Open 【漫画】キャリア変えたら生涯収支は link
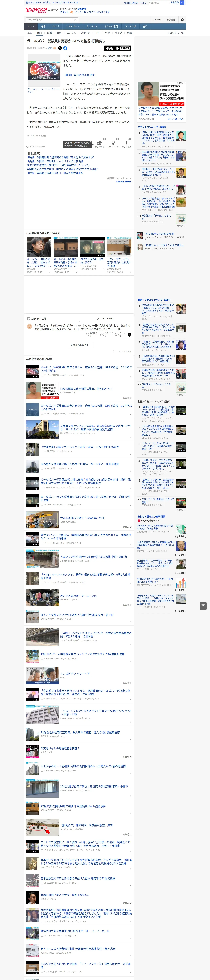The image size is (210, 980). (x=164, y=245)
